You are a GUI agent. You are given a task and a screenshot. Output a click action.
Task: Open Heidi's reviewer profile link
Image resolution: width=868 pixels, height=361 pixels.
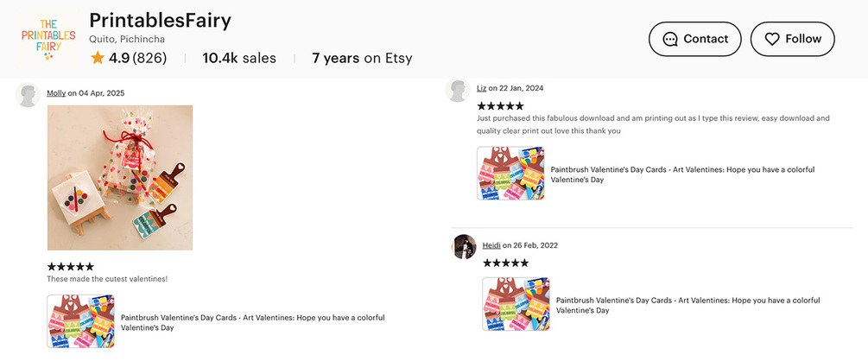coord(491,245)
